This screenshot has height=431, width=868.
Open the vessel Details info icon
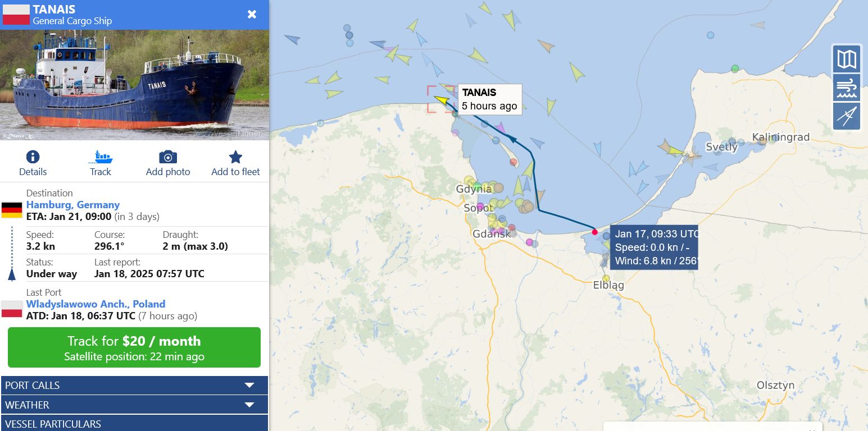(x=33, y=157)
